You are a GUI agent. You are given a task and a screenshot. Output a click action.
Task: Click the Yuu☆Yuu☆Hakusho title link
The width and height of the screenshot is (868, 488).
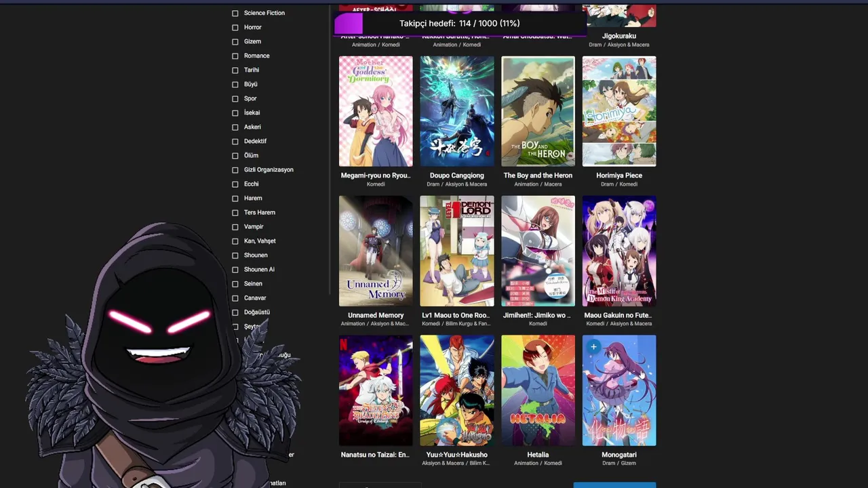click(457, 455)
